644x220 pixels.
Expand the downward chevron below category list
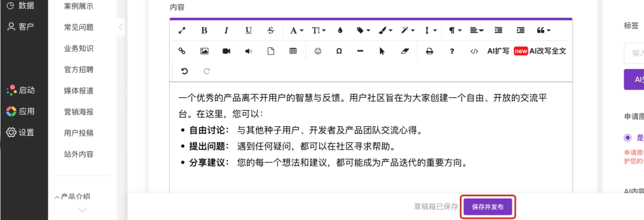(x=82, y=210)
